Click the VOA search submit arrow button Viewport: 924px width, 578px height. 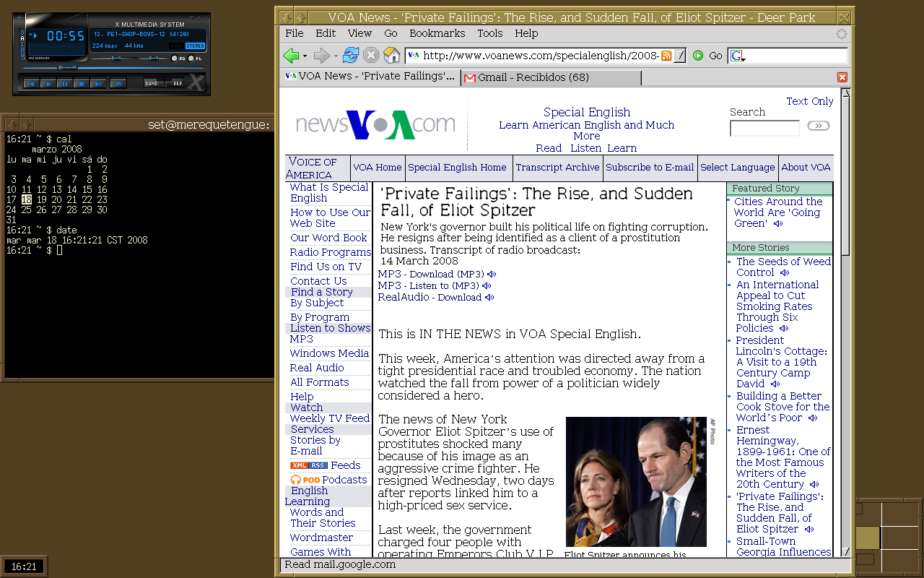(818, 126)
